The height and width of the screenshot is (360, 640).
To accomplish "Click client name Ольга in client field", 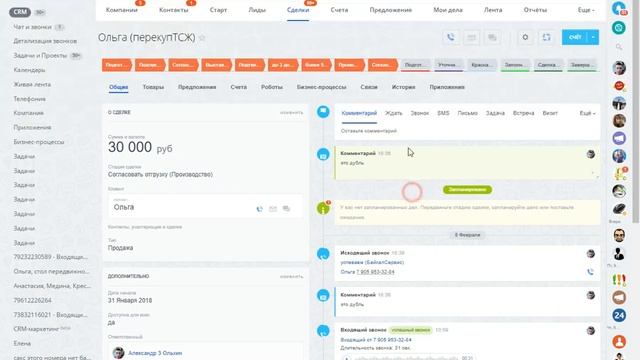I will coord(124,207).
